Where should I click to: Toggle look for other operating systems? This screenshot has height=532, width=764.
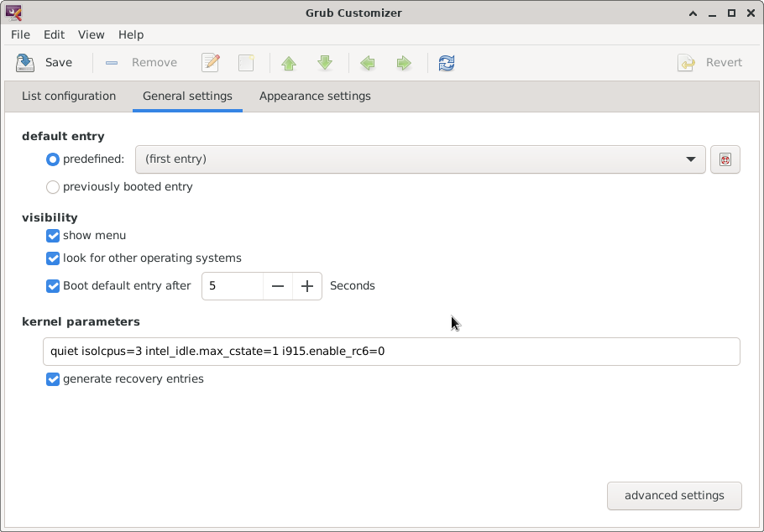pos(53,258)
